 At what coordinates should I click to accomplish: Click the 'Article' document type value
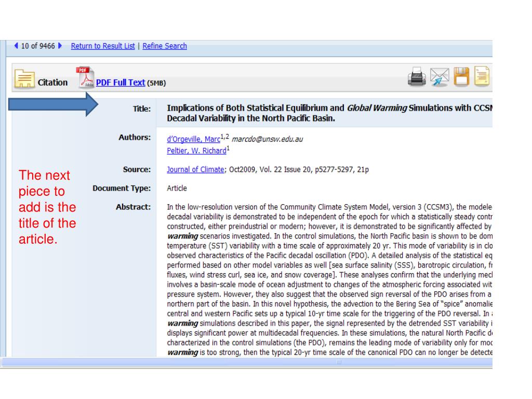click(177, 188)
